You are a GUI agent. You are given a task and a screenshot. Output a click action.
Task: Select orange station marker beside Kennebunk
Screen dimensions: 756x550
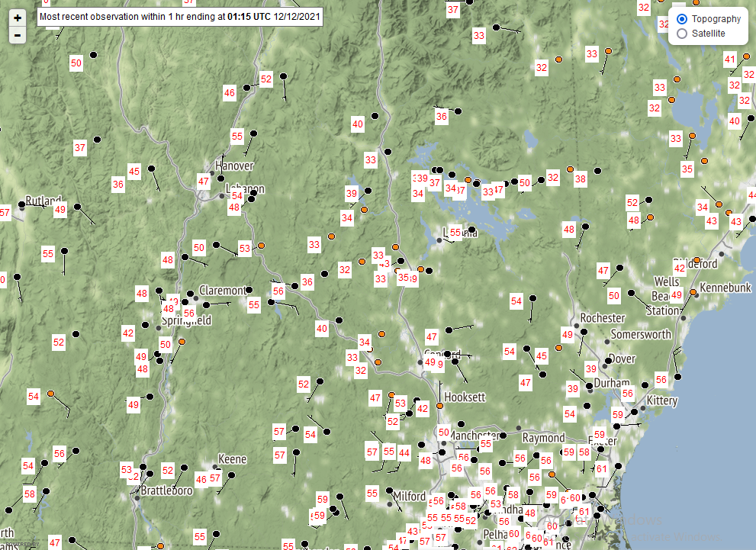click(x=693, y=292)
